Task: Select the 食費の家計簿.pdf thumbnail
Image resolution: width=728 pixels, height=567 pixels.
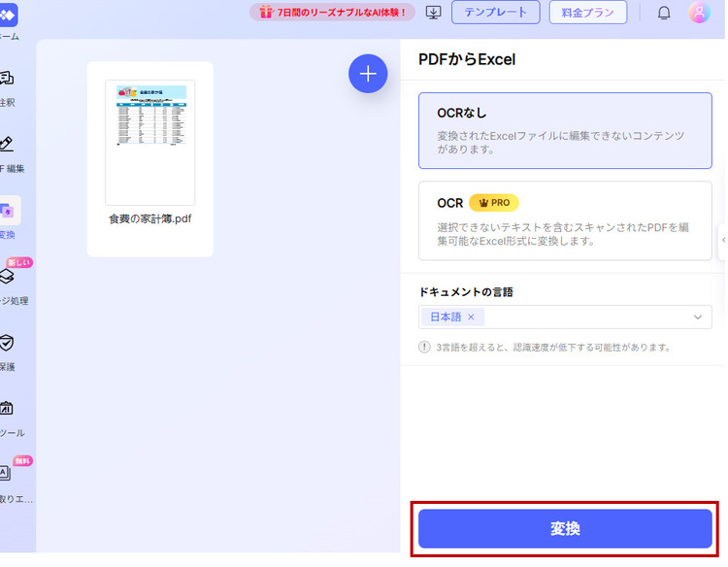Action: [x=149, y=143]
